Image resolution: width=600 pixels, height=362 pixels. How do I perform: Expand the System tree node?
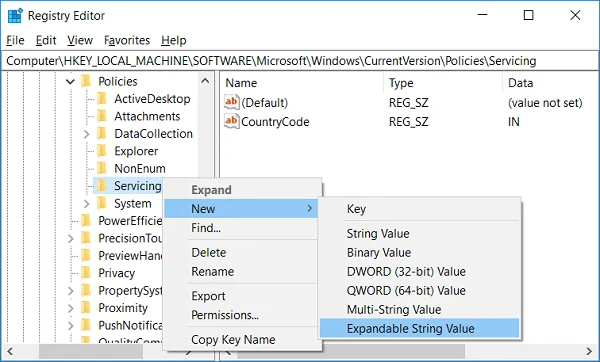click(x=86, y=204)
